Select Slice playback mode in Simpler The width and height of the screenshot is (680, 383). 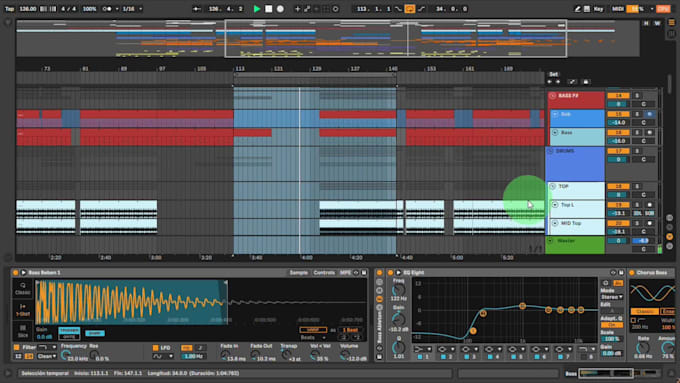coord(23,331)
